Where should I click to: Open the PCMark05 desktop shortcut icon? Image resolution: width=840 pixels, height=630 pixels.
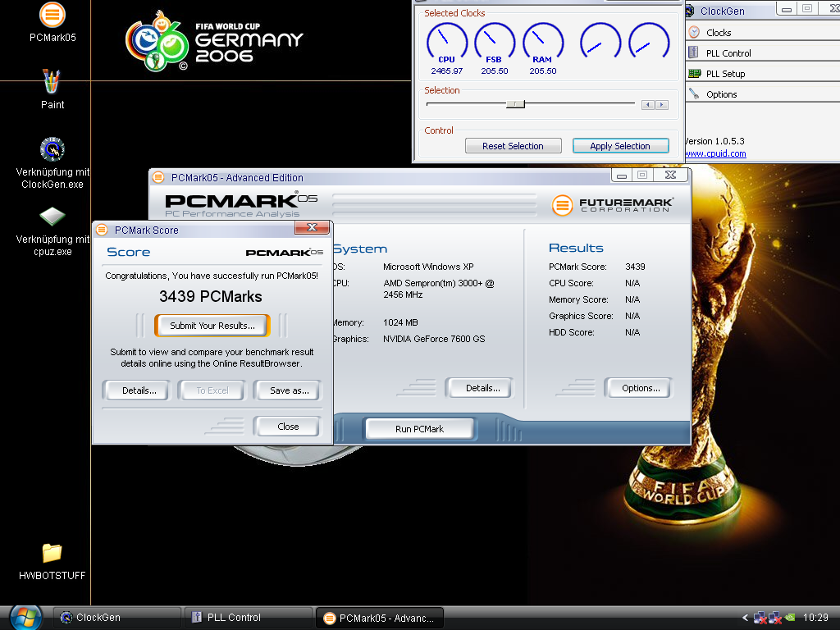click(x=52, y=14)
